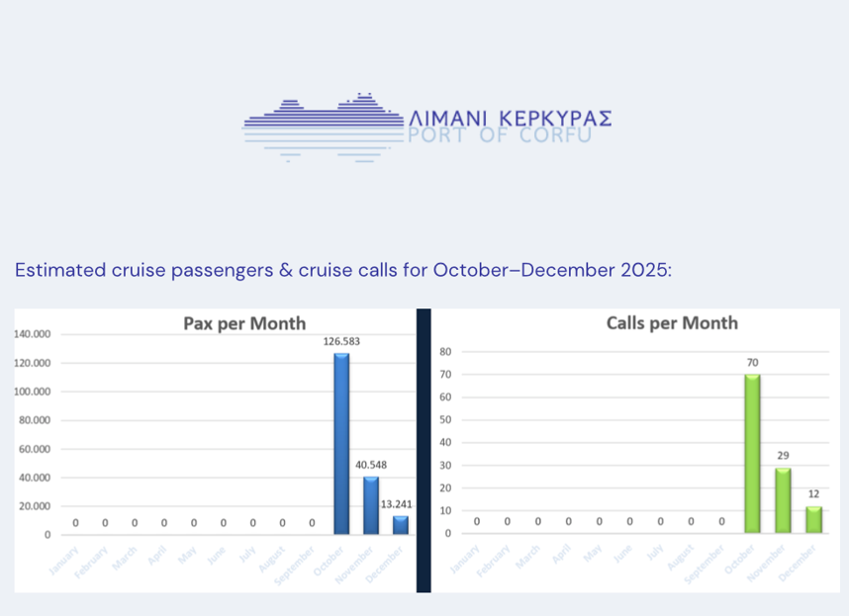This screenshot has height=616, width=849.
Task: Click the green October bar in Calls chart
Action: (x=753, y=453)
